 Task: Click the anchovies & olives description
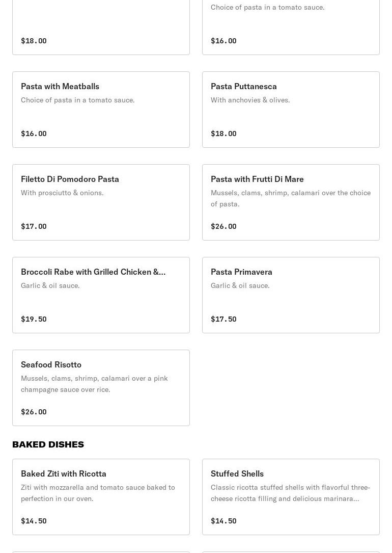click(250, 100)
